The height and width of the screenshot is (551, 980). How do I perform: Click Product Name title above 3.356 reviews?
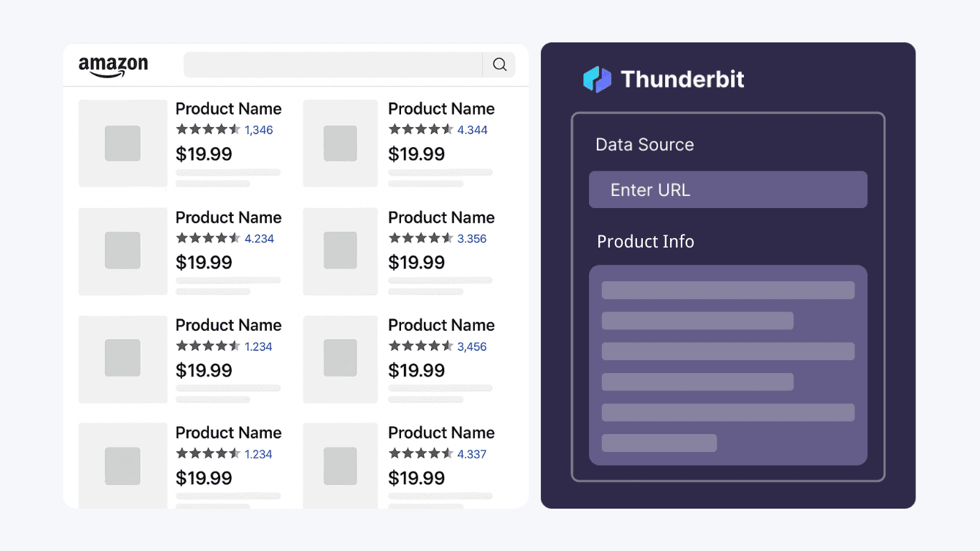[x=441, y=217]
